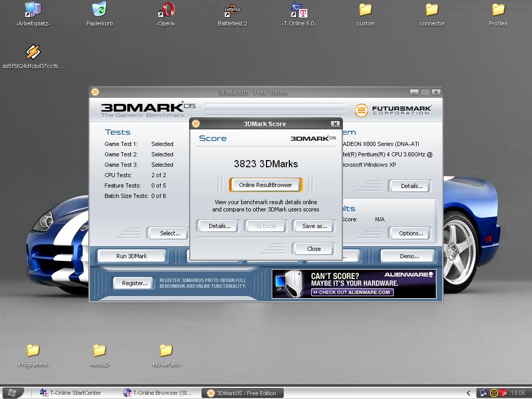Start the benchmark with Run 3DMark
The height and width of the screenshot is (399, 532).
[x=131, y=256]
